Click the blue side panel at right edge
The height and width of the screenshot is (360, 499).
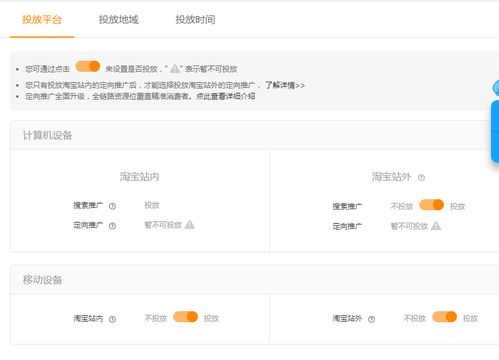[495, 132]
